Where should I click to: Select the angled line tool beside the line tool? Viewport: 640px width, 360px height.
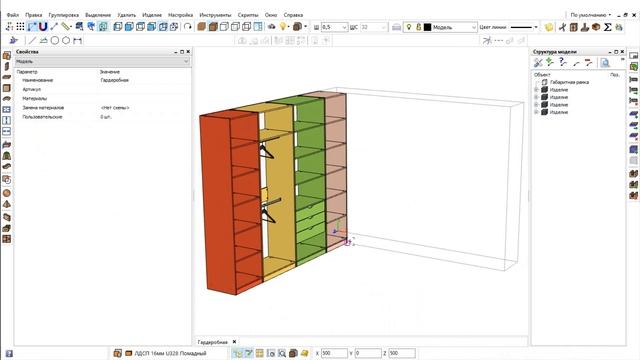43,40
